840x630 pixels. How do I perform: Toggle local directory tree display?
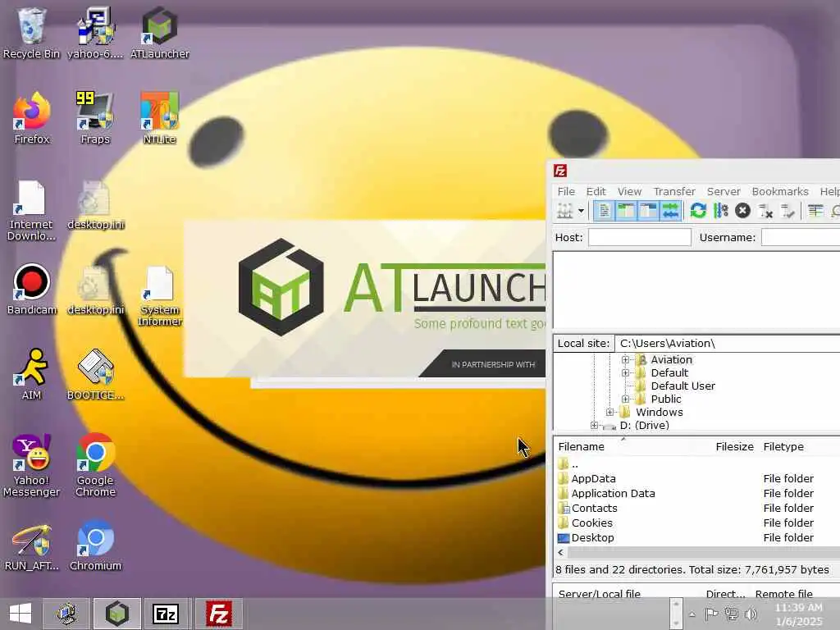626,211
